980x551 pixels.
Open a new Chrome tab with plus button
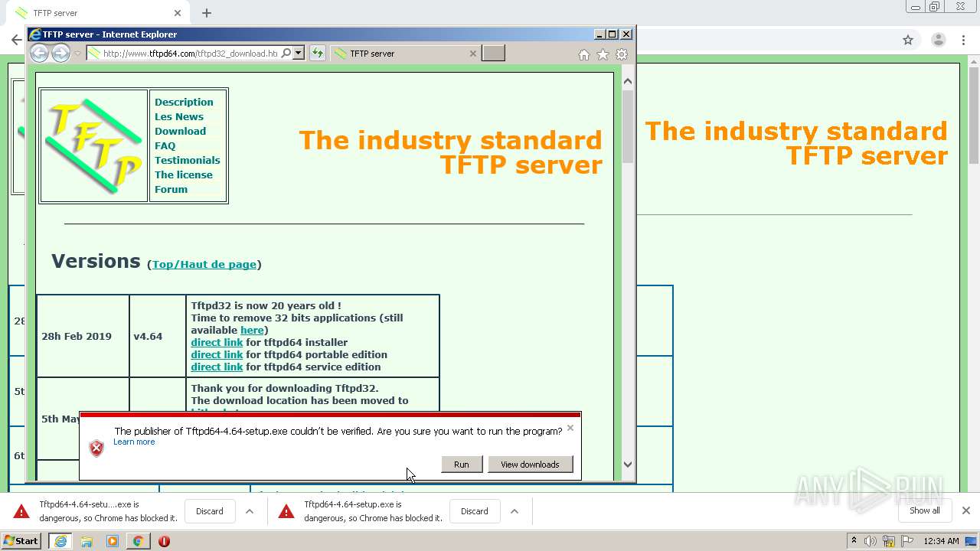[207, 13]
